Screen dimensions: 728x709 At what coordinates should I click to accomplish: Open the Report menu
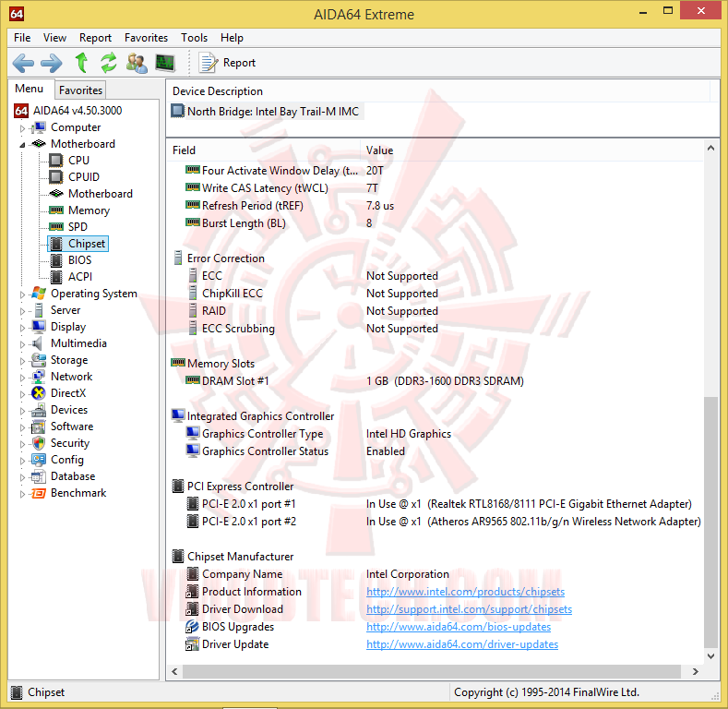[95, 38]
